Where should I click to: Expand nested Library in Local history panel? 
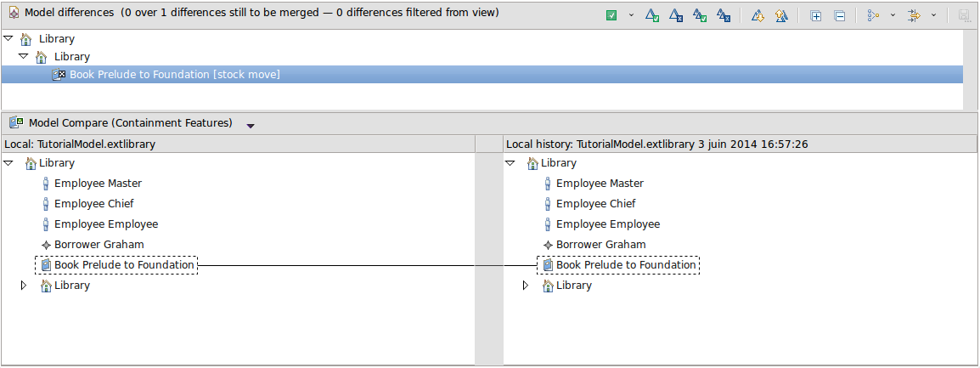click(x=526, y=286)
